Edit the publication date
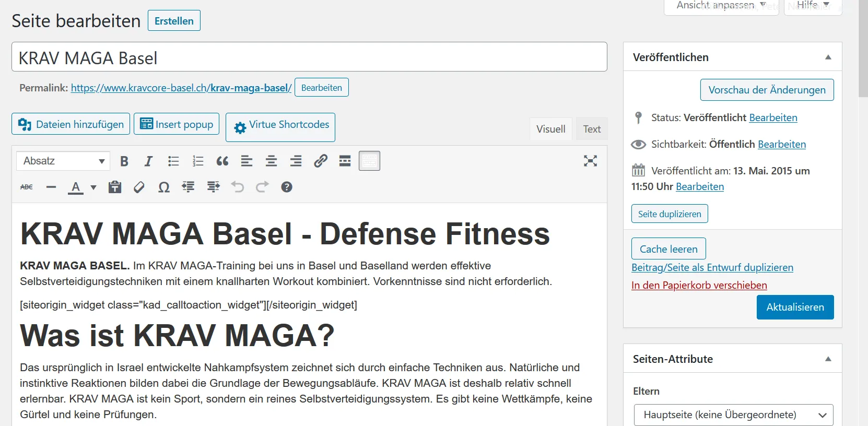 coord(700,186)
